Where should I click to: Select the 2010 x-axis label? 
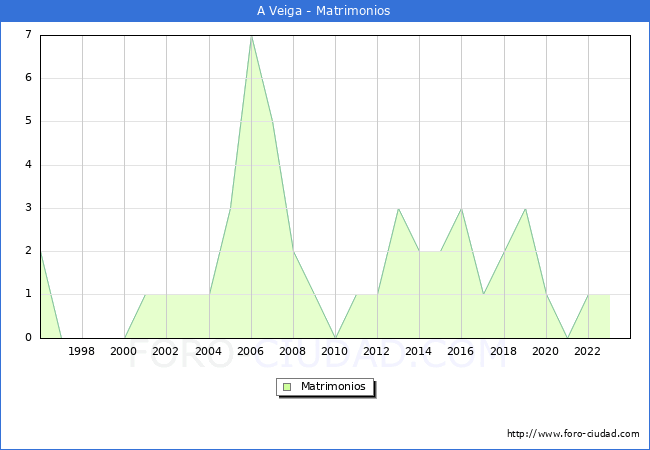point(335,351)
